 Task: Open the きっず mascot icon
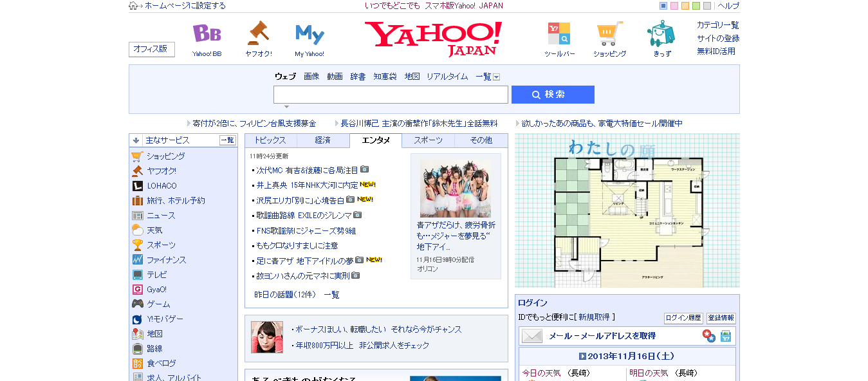pos(661,33)
